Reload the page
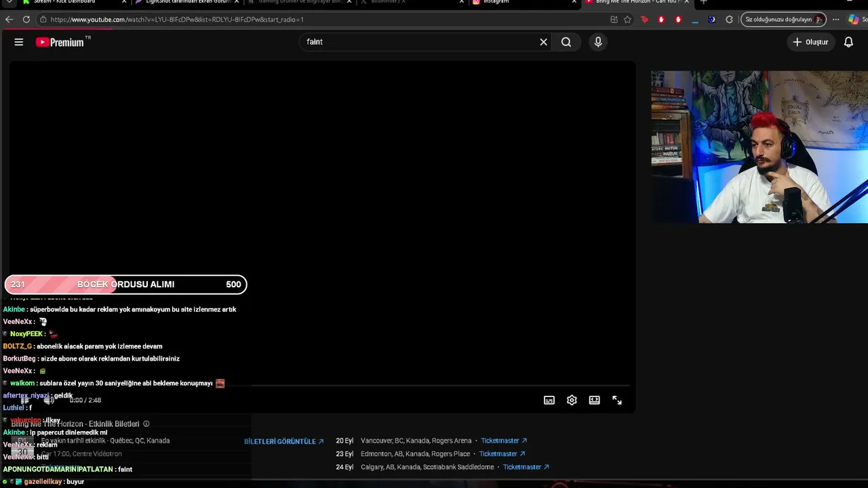868x488 pixels. (x=26, y=20)
